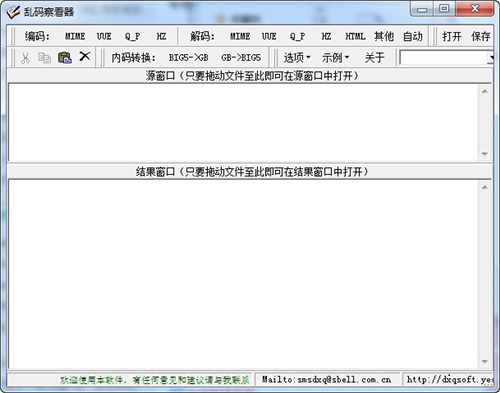Viewport: 500px width, 393px height.
Task: Decode with MIME under 解码
Action: (x=240, y=36)
